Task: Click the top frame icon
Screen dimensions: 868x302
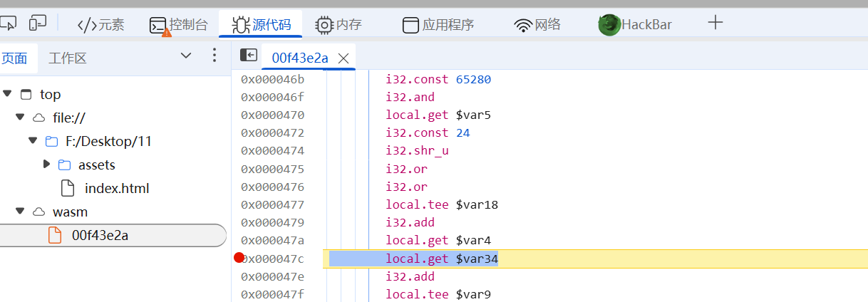Action: [26, 94]
